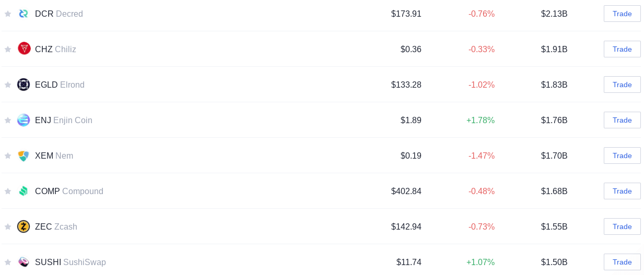
Task: Click the Elrond EGLD logo icon
Action: (x=24, y=85)
